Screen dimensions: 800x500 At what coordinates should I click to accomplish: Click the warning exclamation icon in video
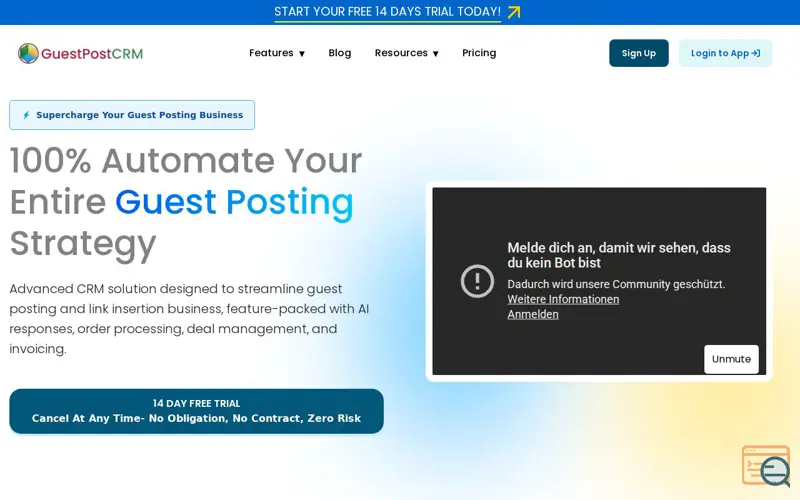[x=477, y=281]
